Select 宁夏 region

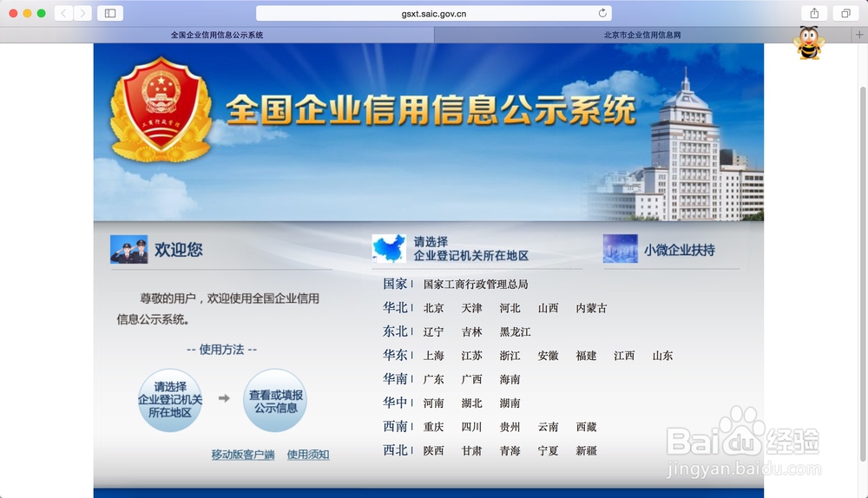point(548,451)
